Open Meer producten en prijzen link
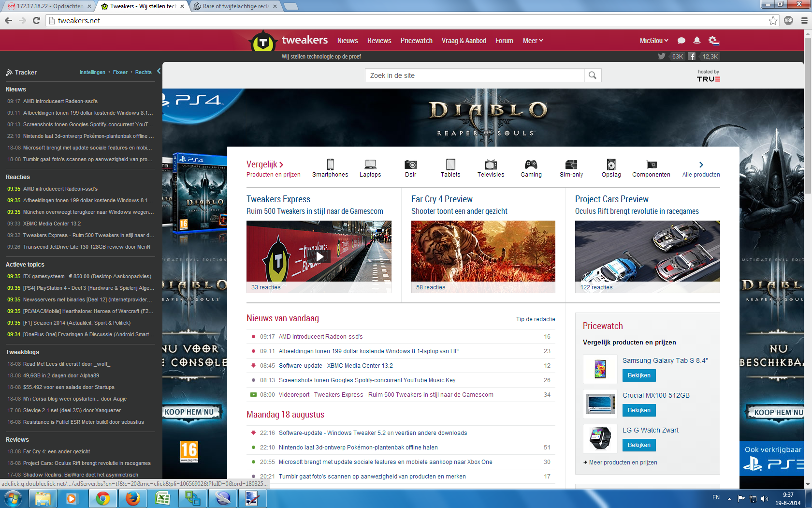 pos(623,463)
